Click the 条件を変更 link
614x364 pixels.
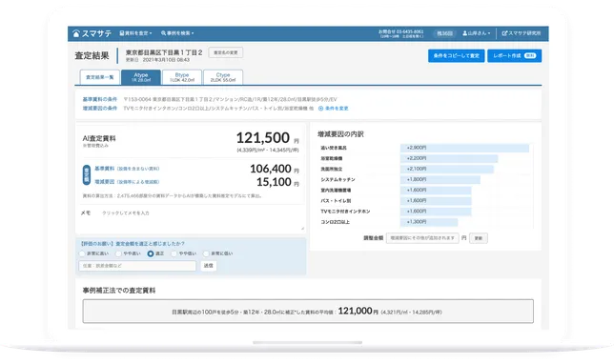337,109
